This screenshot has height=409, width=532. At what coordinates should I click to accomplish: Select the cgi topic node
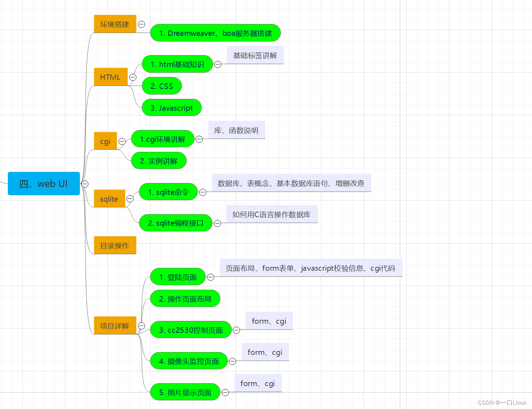pyautogui.click(x=105, y=141)
